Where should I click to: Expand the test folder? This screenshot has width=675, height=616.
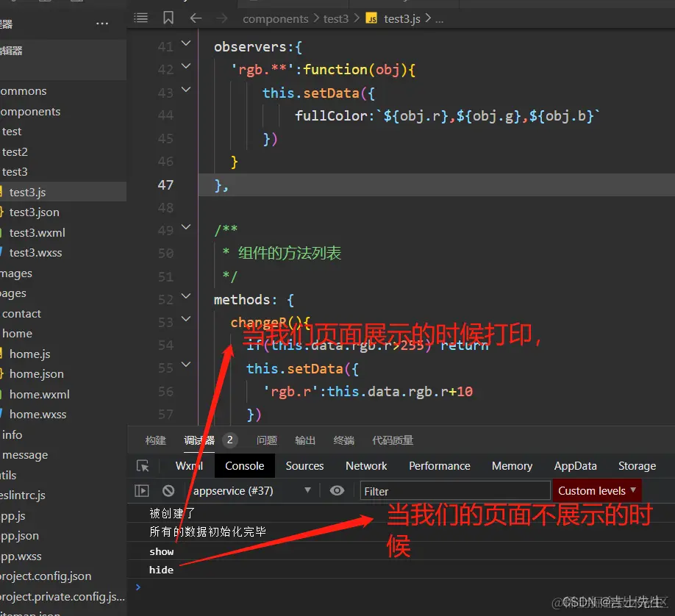(63, 132)
